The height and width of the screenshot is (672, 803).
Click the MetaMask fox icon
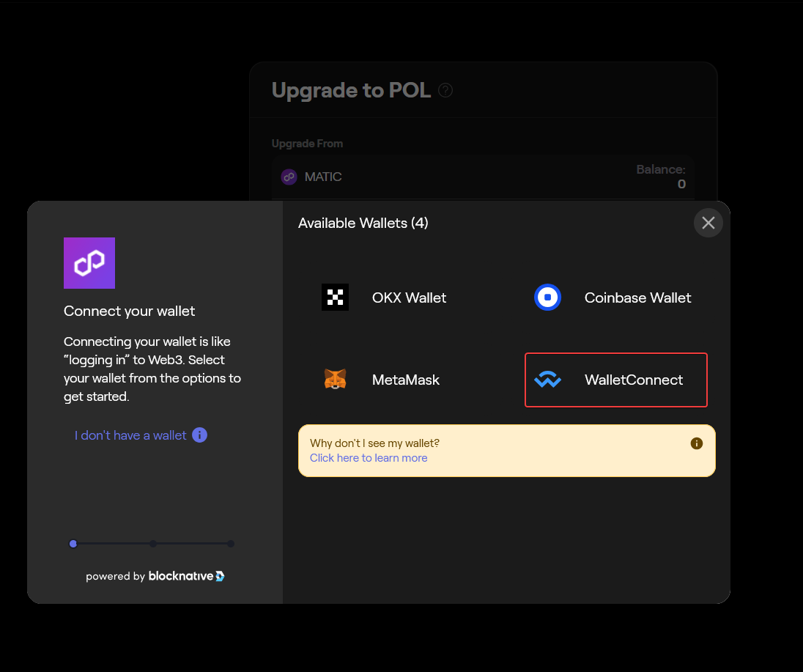(335, 380)
